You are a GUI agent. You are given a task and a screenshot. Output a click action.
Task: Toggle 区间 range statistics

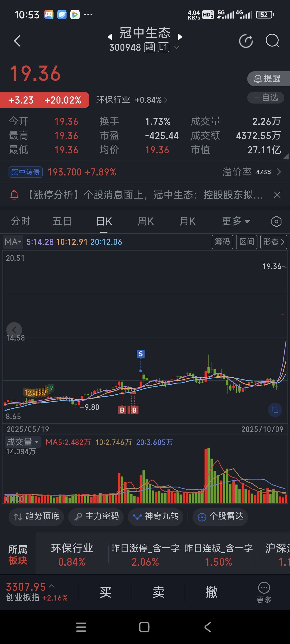pyautogui.click(x=247, y=242)
